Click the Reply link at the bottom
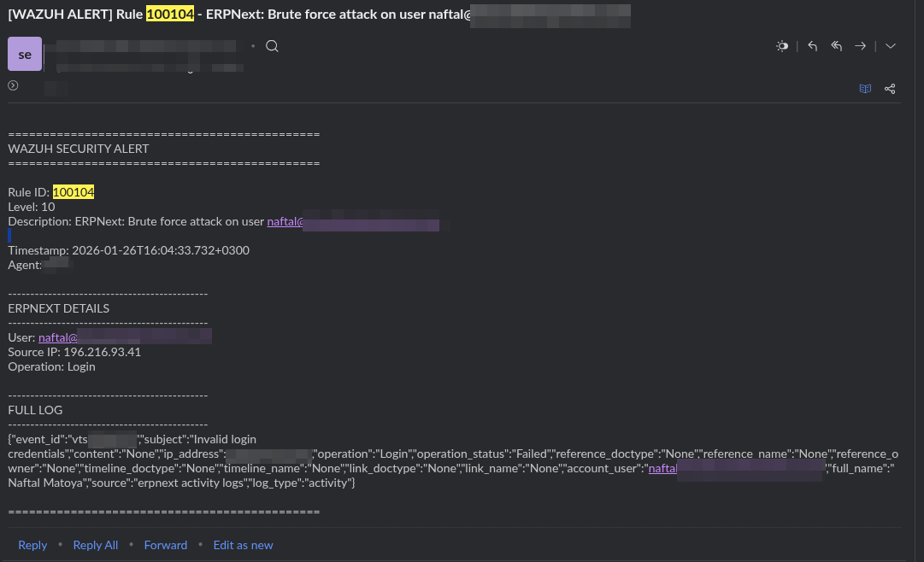This screenshot has width=924, height=562. point(32,545)
